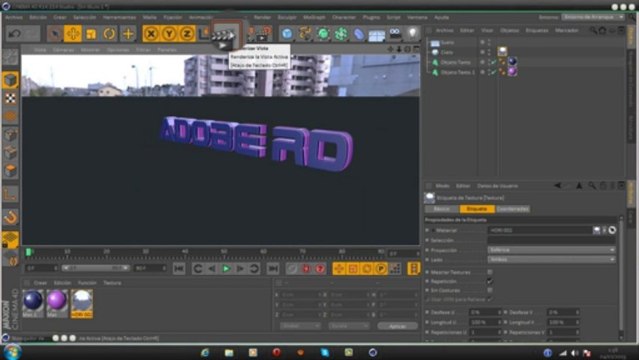Switch to the Etiqueta tab
The width and height of the screenshot is (639, 360).
pos(477,209)
